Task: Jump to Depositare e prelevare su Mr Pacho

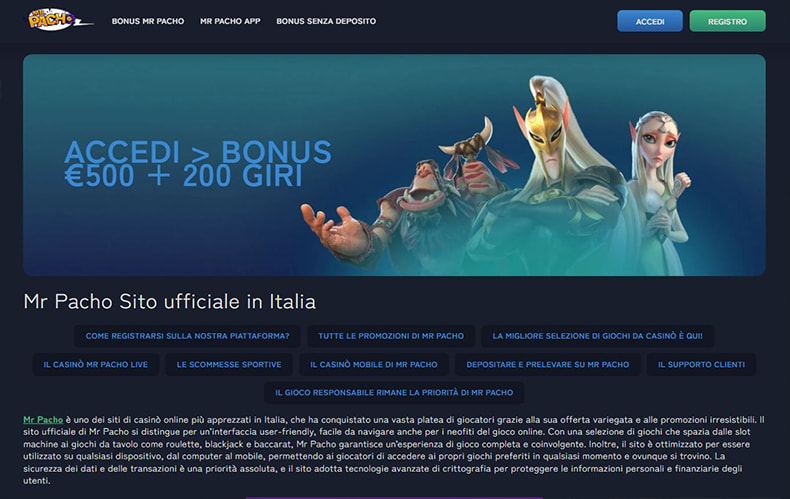Action: (547, 364)
